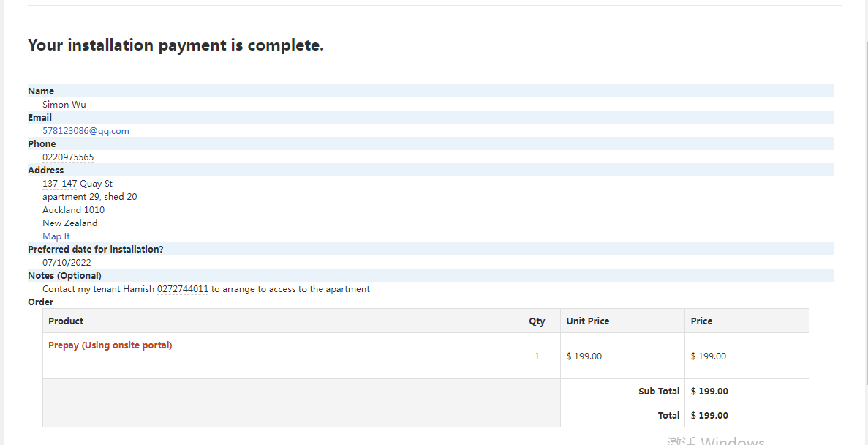Click the installation date 07/10/2022

click(x=67, y=263)
